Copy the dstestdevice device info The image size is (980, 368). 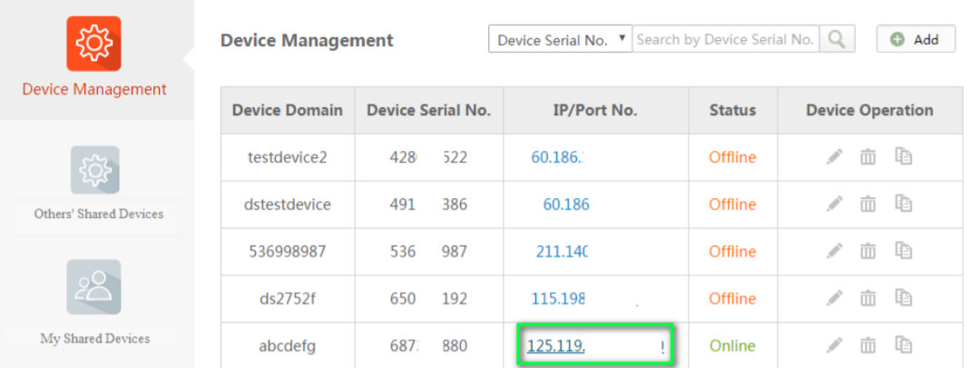tap(903, 204)
